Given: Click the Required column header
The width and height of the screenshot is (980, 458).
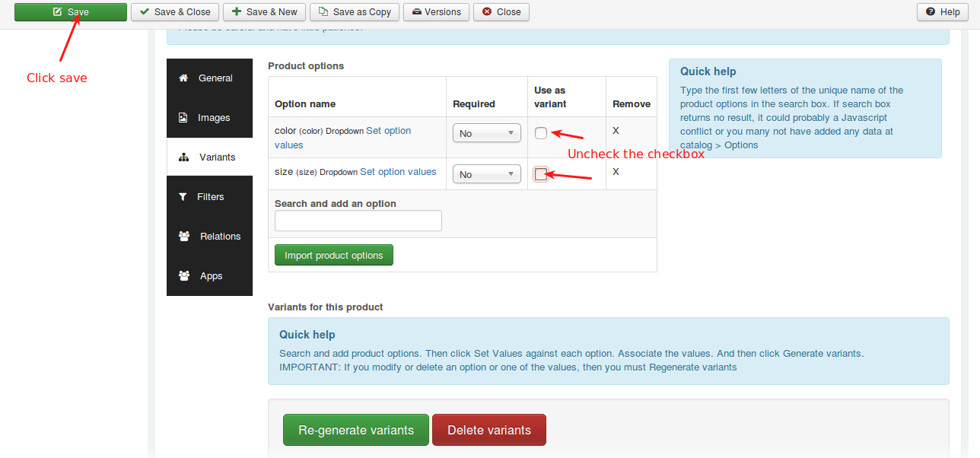Looking at the screenshot, I should coord(474,104).
